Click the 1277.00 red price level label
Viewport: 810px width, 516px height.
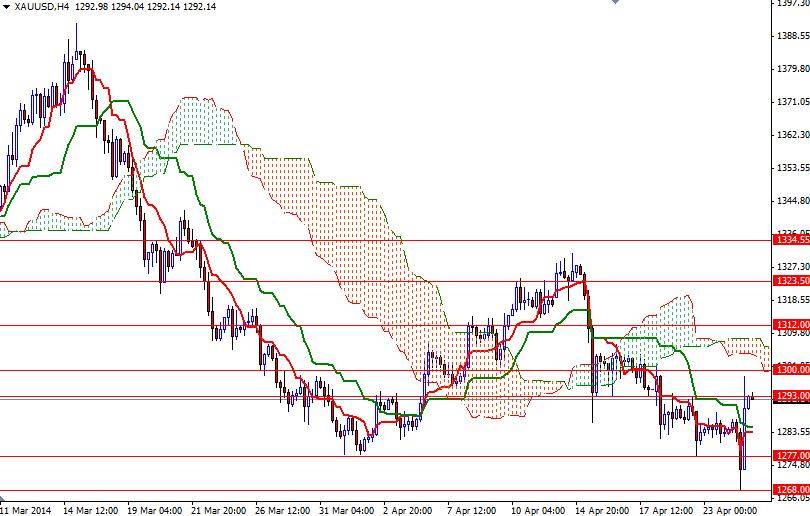click(x=791, y=456)
